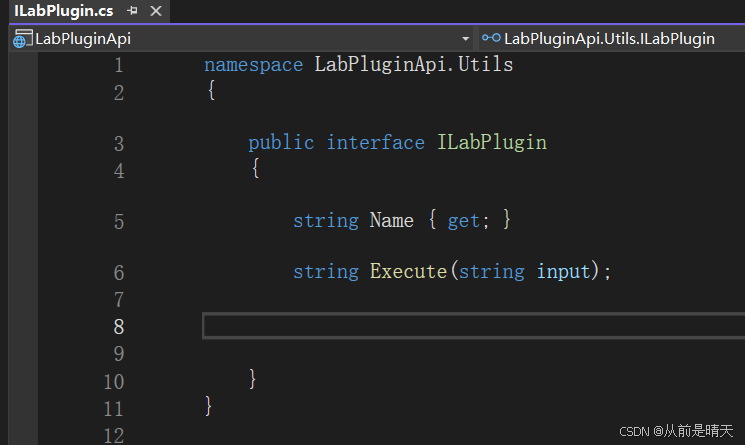Click the input parameter name
This screenshot has width=745, height=445.
pyautogui.click(x=564, y=272)
